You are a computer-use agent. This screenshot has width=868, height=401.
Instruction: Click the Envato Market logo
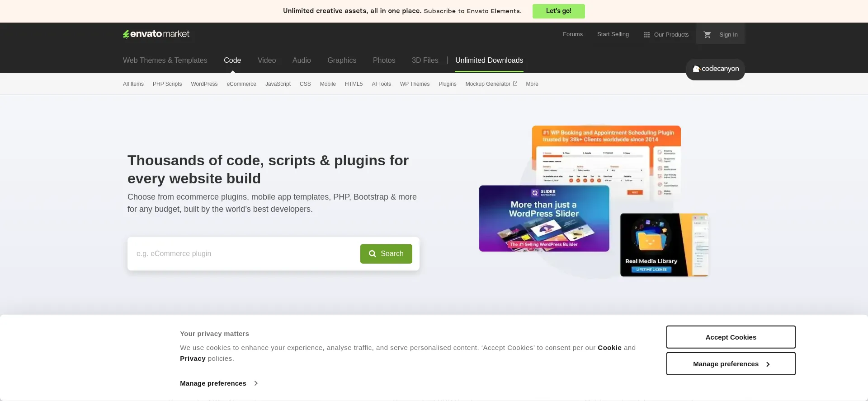(x=156, y=34)
